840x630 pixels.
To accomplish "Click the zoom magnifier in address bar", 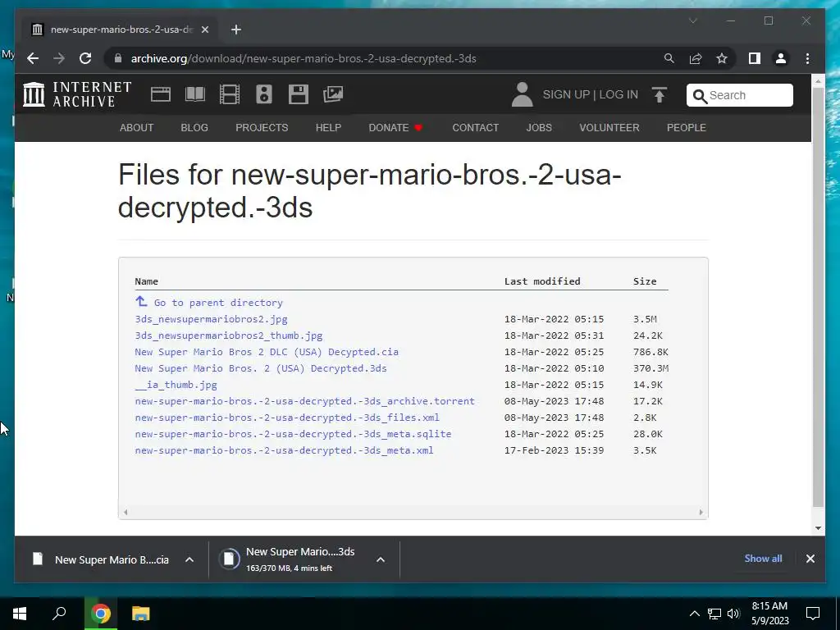I will click(669, 58).
